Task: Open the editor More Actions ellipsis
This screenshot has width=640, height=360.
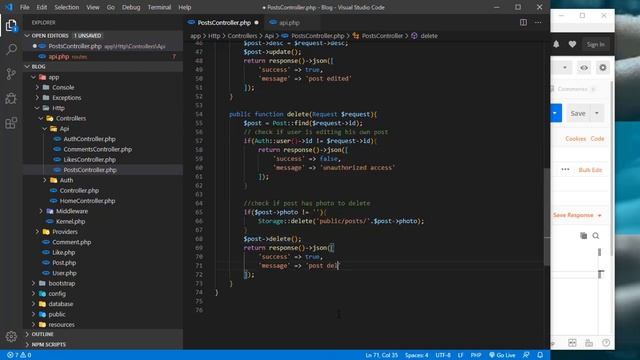Action: tap(538, 22)
